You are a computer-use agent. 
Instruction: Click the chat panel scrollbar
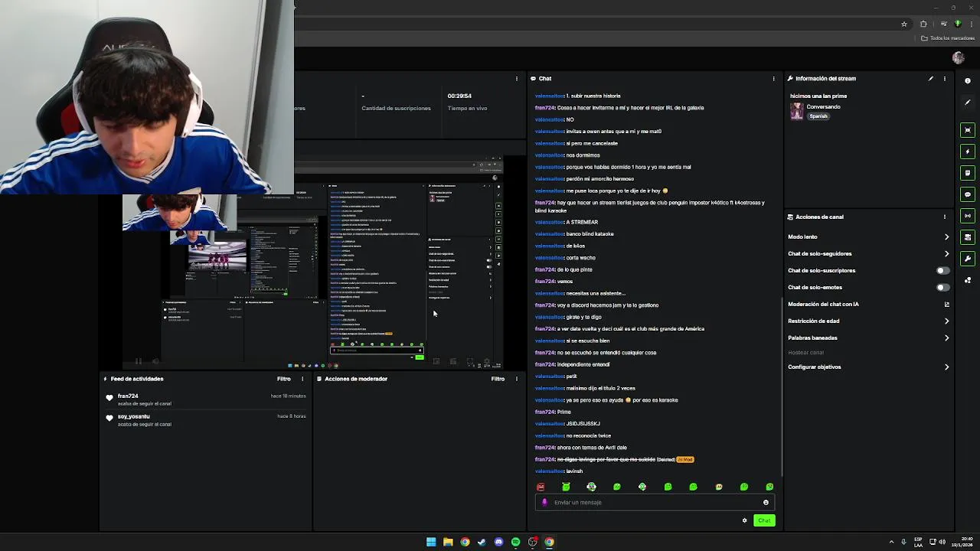781,386
